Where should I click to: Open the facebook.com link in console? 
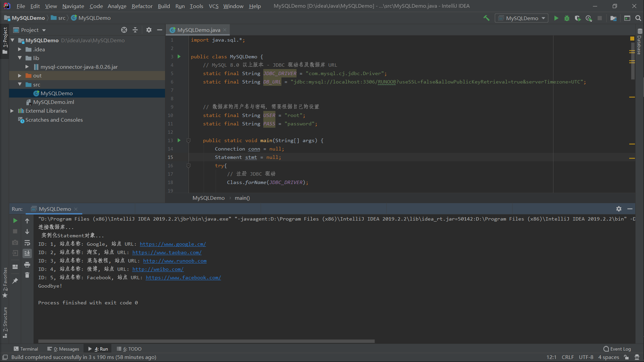(x=183, y=278)
